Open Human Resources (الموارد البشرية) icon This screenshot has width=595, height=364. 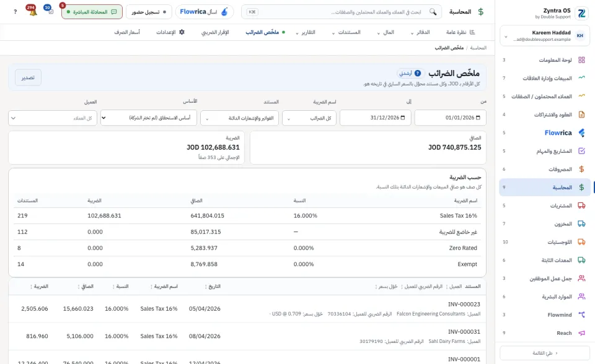[x=581, y=297]
